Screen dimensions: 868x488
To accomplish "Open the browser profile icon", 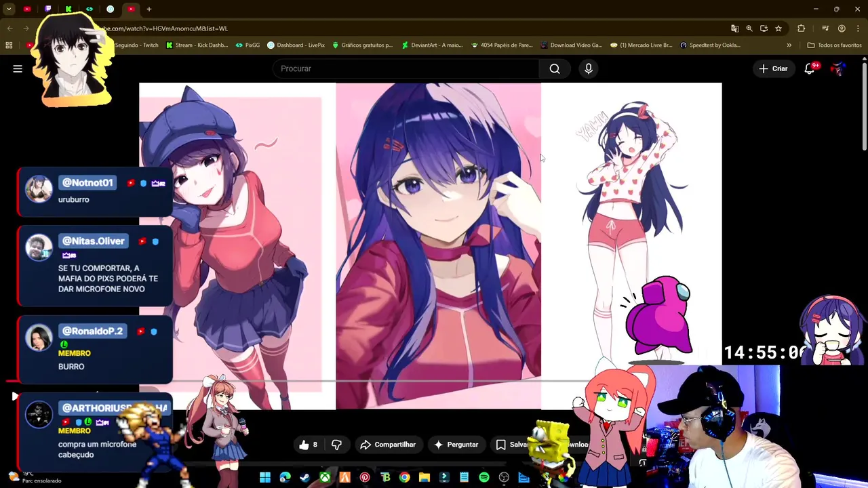I will tap(842, 28).
